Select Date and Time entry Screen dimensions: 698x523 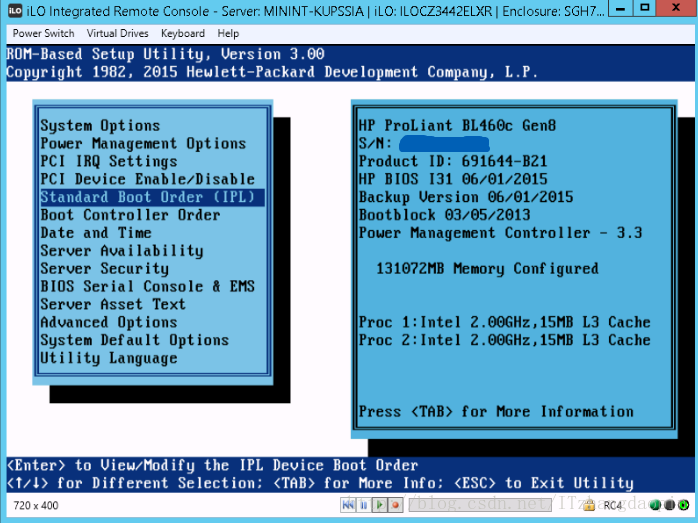96,233
